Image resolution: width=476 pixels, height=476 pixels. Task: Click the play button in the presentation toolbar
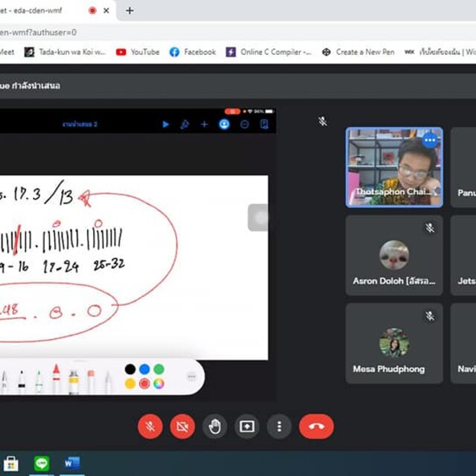point(166,124)
